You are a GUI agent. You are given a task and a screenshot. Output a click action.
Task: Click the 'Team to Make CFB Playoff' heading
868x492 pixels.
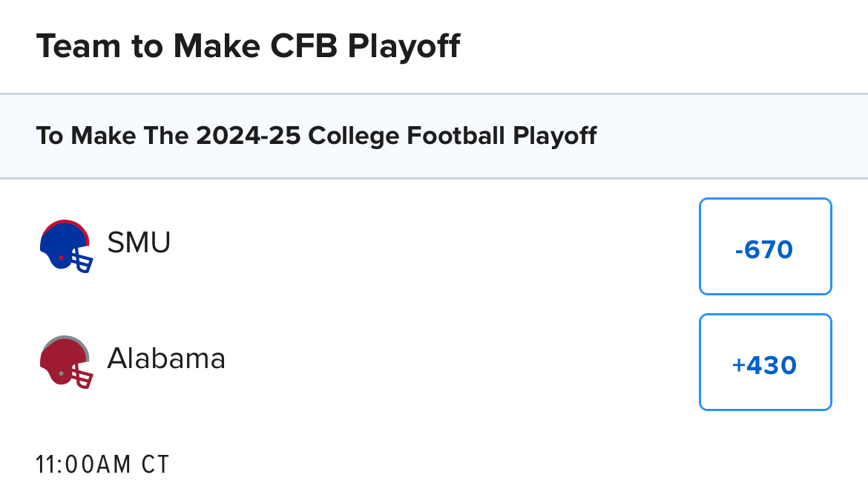pyautogui.click(x=248, y=46)
